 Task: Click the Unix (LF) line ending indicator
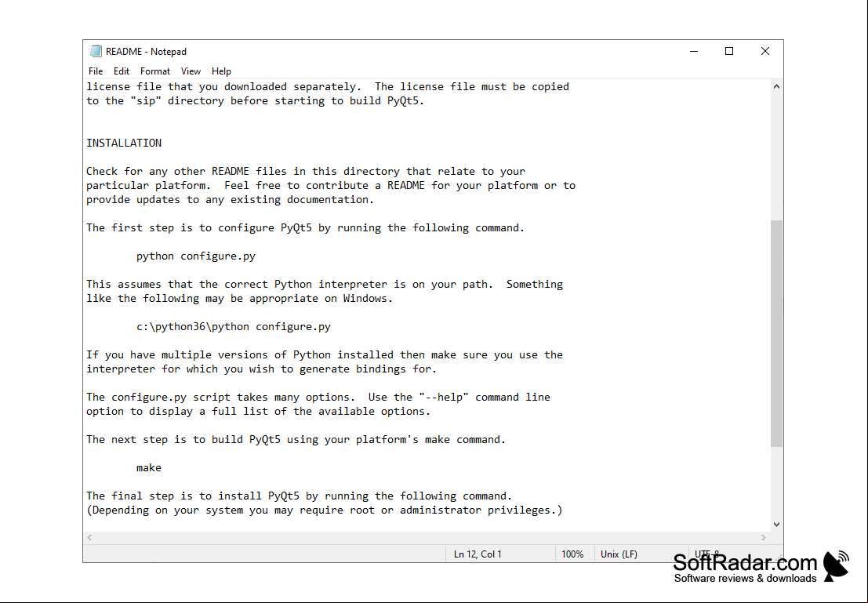click(619, 554)
